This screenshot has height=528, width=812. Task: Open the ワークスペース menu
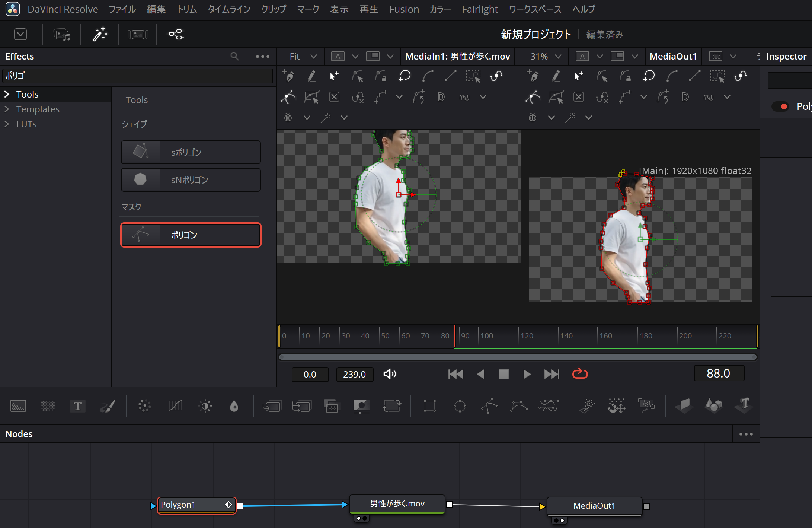pos(535,9)
